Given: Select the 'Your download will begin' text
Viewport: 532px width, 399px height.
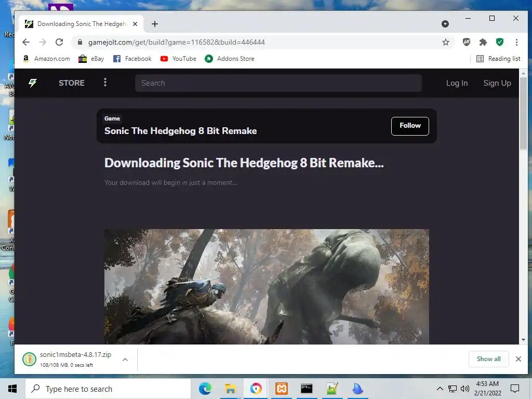Looking at the screenshot, I should [170, 182].
